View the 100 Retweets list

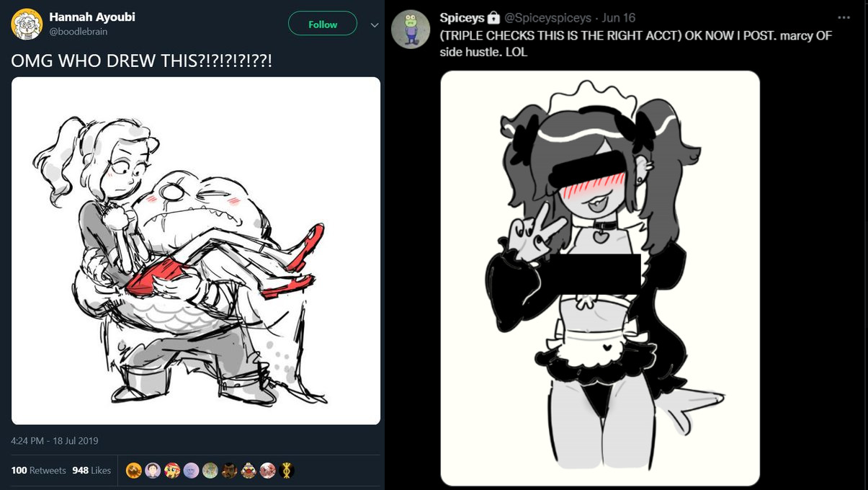(38, 471)
